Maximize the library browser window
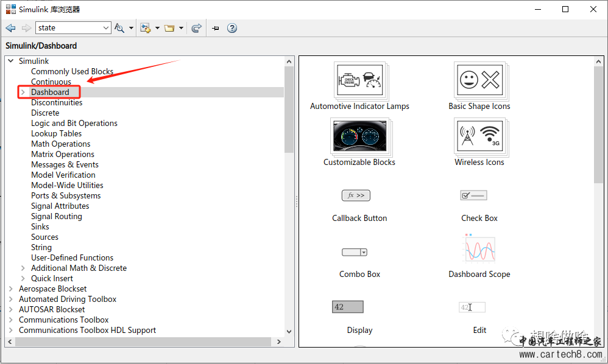 [565, 9]
